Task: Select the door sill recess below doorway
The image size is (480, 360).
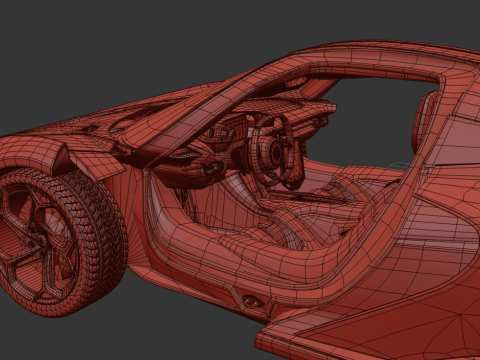Action: tap(253, 300)
